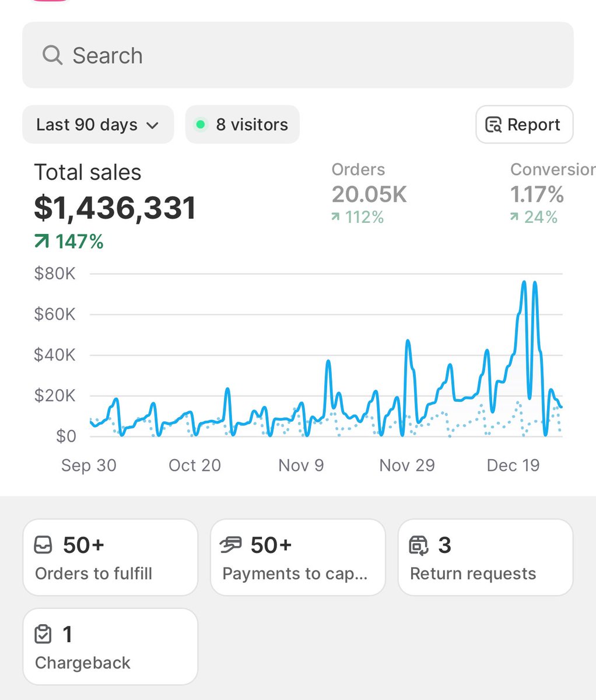
Task: Click the 1.17% conversion value
Action: 537,194
